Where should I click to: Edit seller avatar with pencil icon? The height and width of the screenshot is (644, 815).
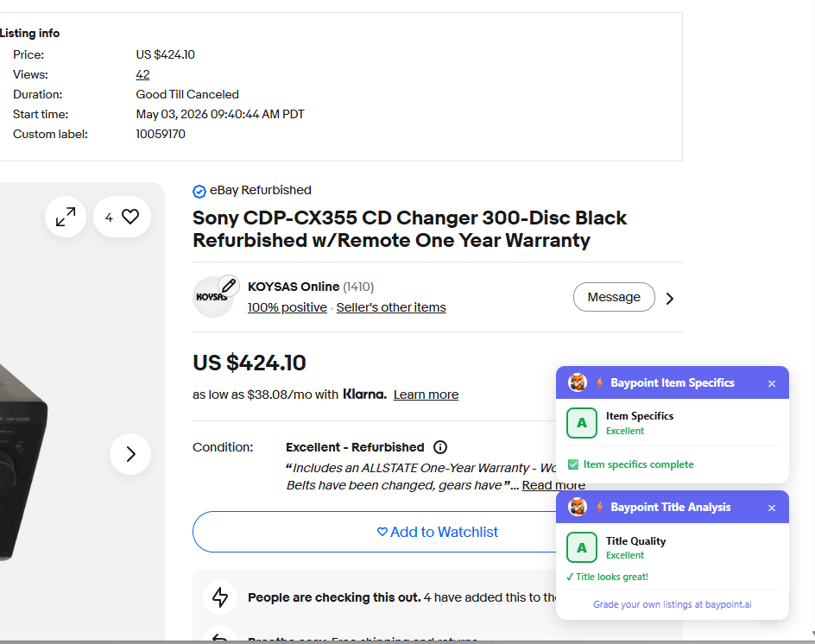(228, 286)
